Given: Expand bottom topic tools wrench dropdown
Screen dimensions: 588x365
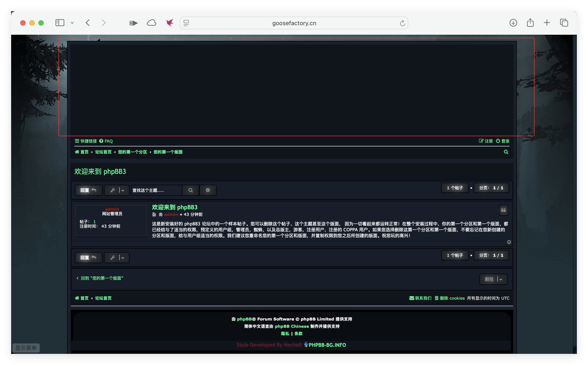Looking at the screenshot, I should pyautogui.click(x=117, y=258).
